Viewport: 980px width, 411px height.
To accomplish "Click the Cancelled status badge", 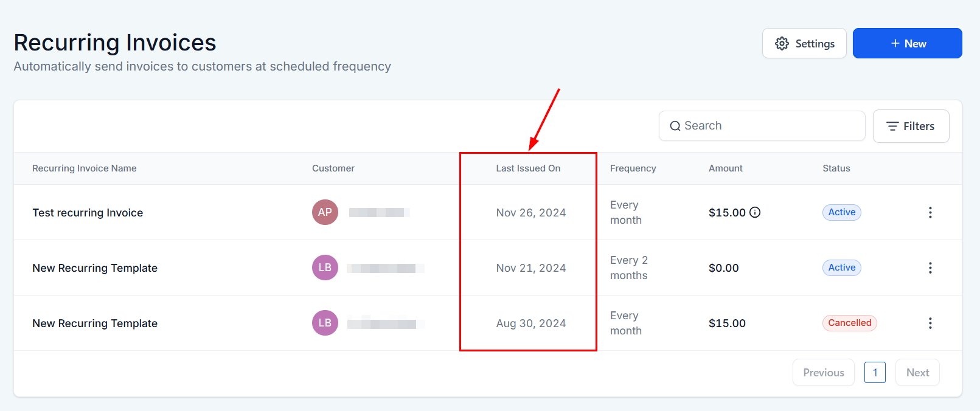I will pyautogui.click(x=849, y=323).
